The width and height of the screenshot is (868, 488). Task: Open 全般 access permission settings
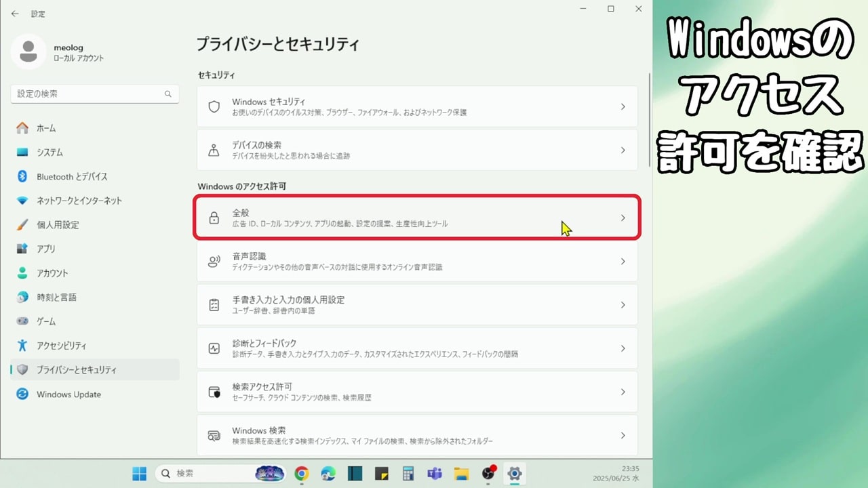tap(417, 218)
